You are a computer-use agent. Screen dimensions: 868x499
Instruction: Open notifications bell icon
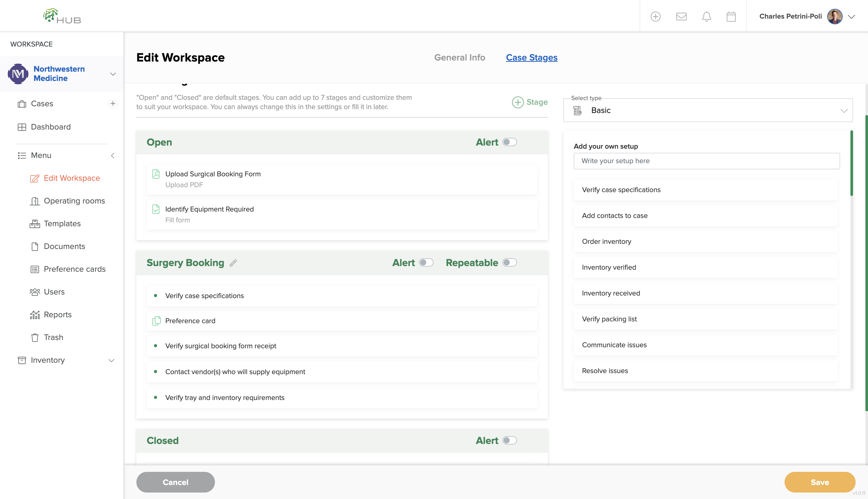coord(706,17)
